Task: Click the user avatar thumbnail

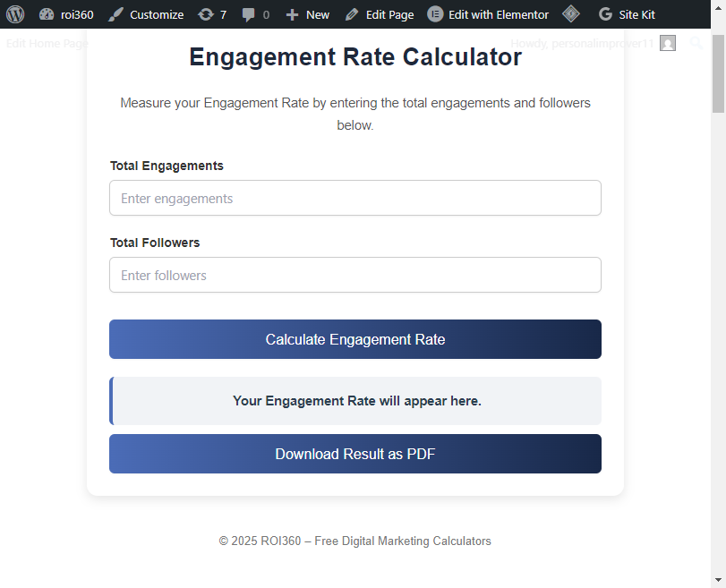Action: pos(668,43)
